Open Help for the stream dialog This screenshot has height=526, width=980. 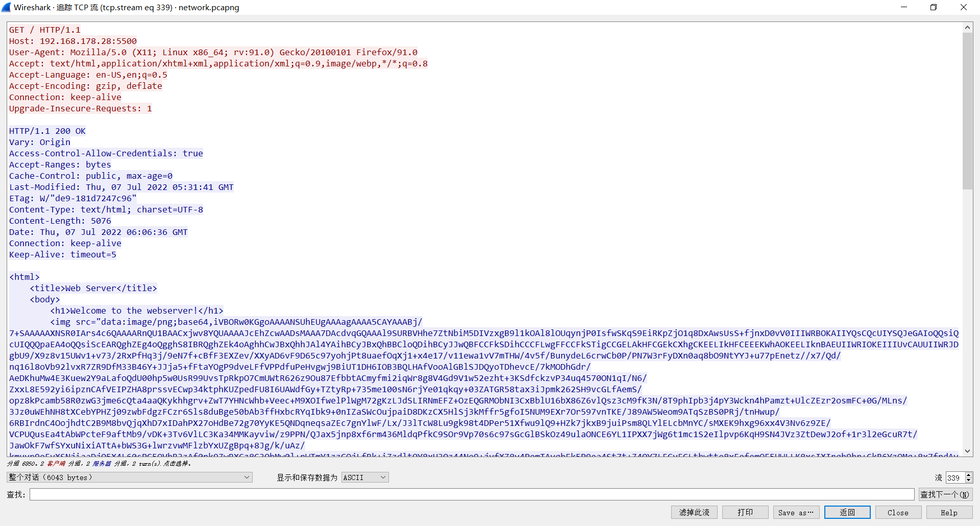[x=949, y=512]
